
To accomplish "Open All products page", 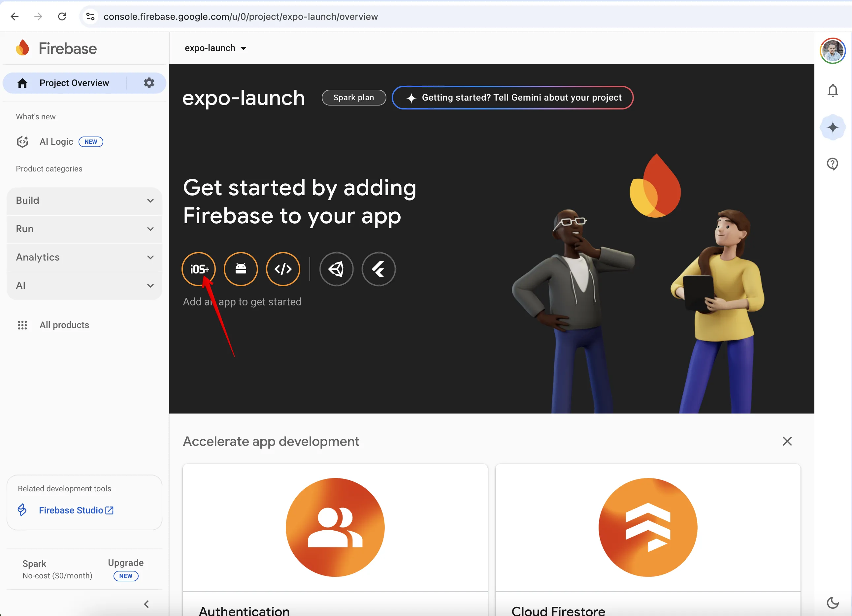I will (x=64, y=325).
